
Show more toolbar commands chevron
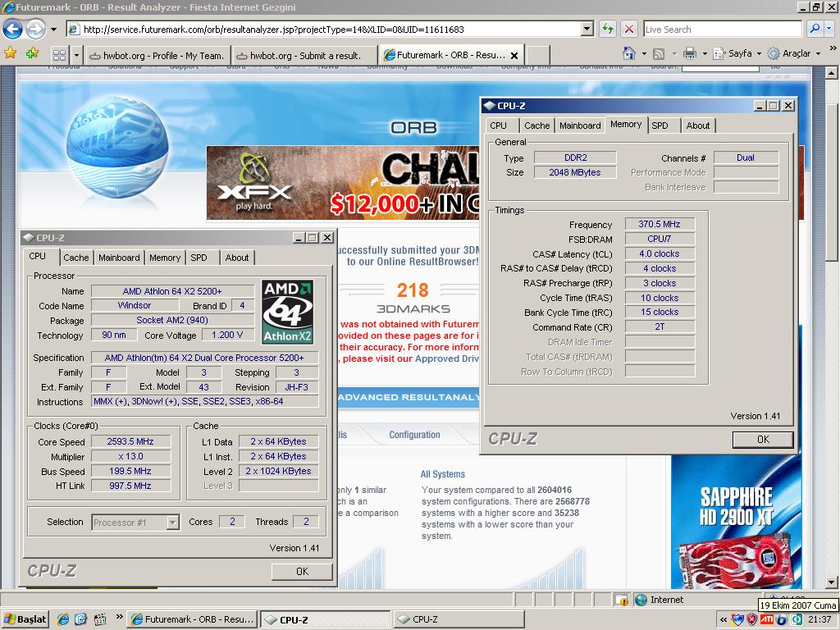[833, 48]
